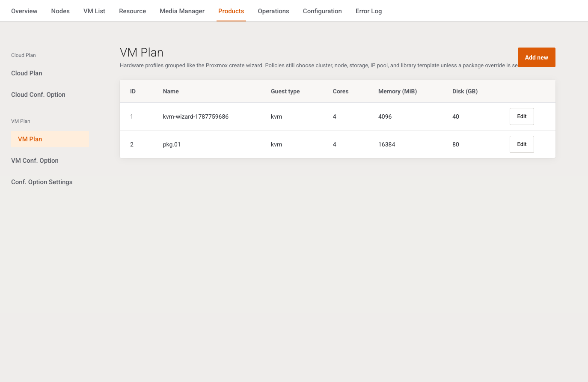Open the Overview tab
The image size is (588, 382).
(24, 11)
